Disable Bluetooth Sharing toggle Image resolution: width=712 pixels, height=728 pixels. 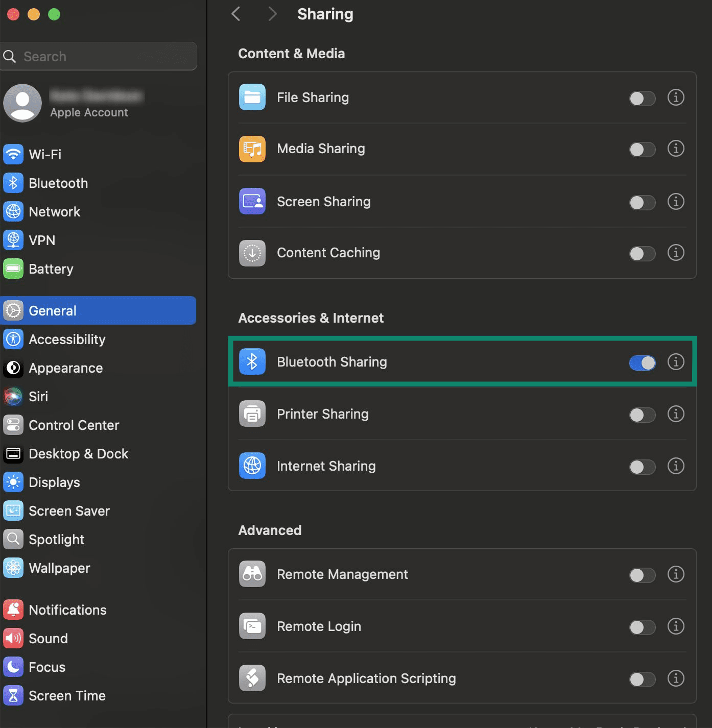tap(642, 362)
